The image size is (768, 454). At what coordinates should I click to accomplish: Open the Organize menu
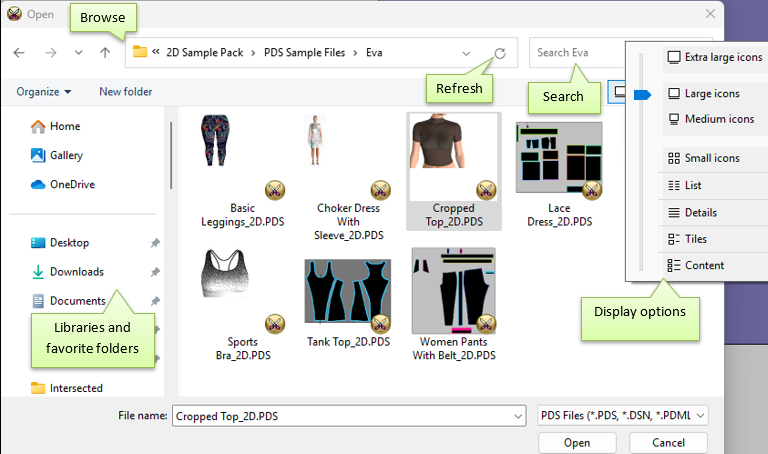click(44, 92)
